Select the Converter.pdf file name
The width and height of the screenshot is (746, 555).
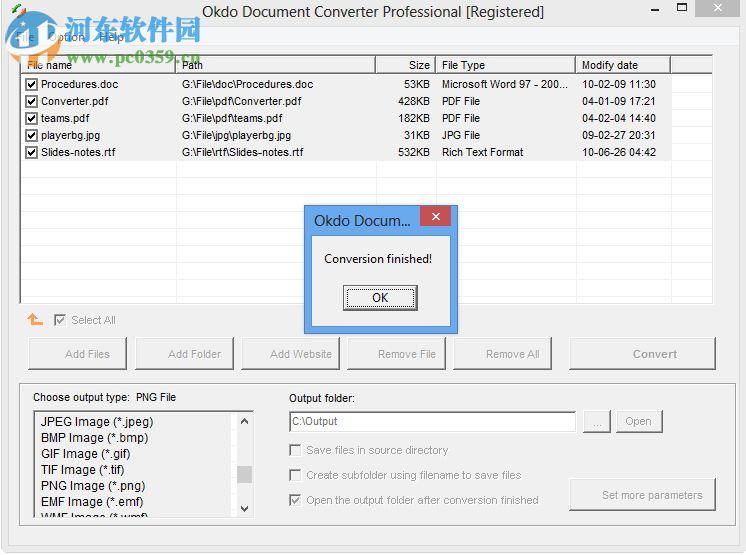tap(75, 102)
